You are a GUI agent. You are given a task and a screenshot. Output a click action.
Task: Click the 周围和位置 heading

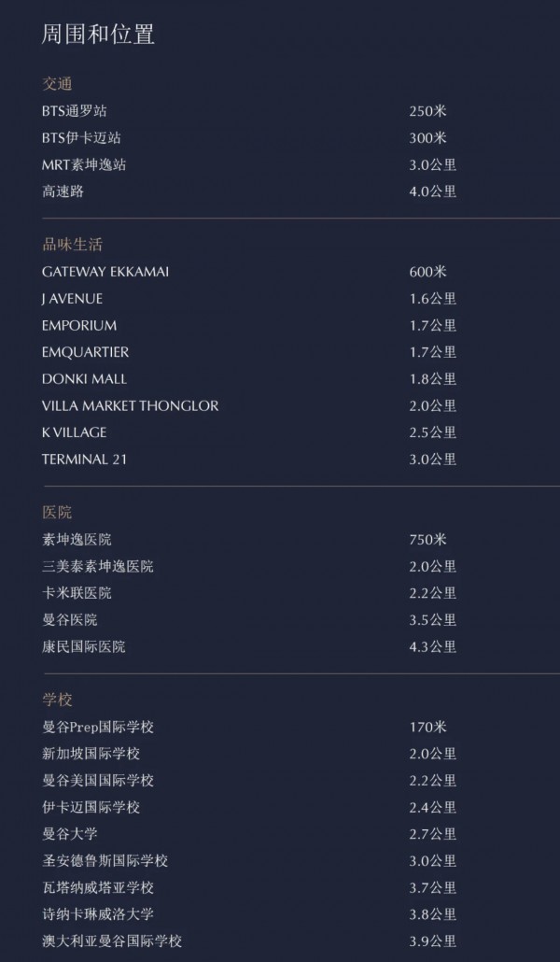pyautogui.click(x=98, y=35)
